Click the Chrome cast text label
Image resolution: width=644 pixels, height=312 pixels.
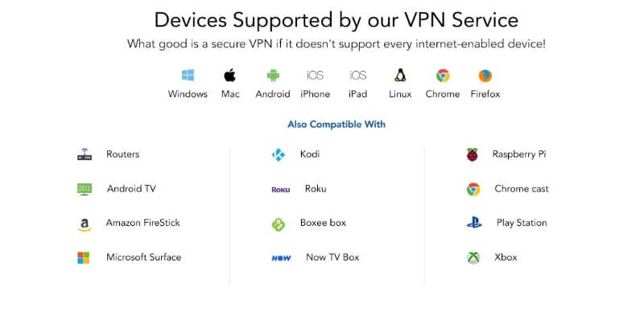pos(522,189)
